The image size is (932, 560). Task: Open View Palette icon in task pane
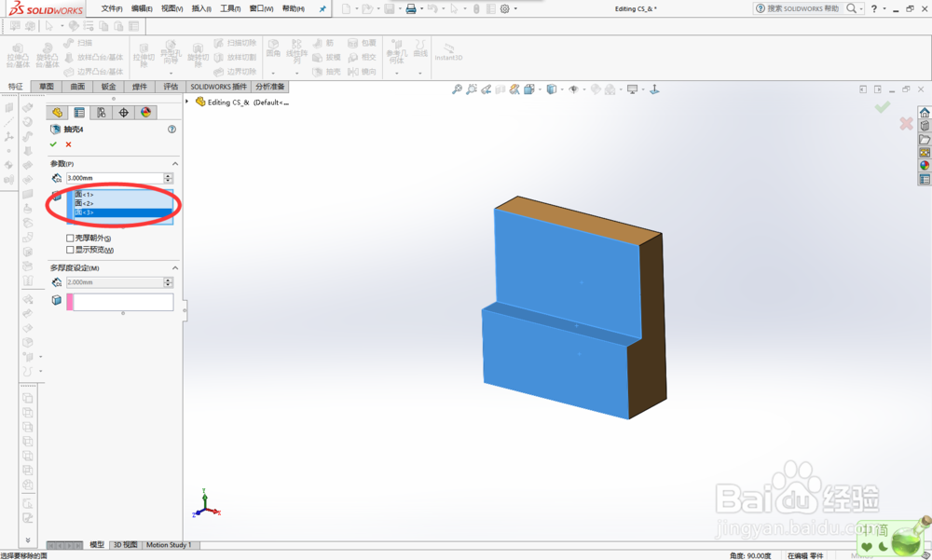pyautogui.click(x=925, y=152)
